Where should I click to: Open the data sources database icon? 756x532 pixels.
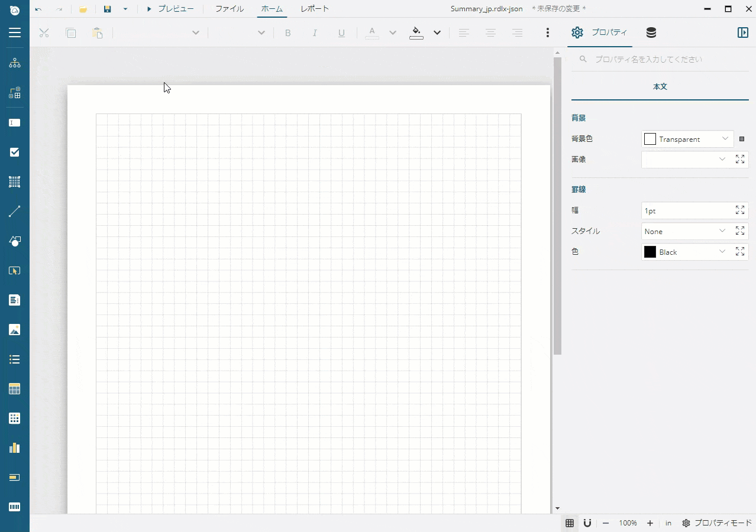click(651, 33)
